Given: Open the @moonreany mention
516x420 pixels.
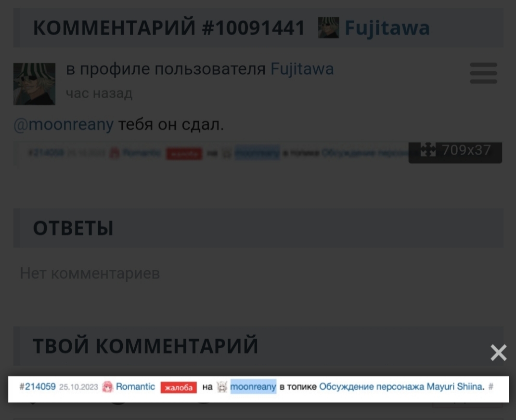Looking at the screenshot, I should (x=63, y=125).
